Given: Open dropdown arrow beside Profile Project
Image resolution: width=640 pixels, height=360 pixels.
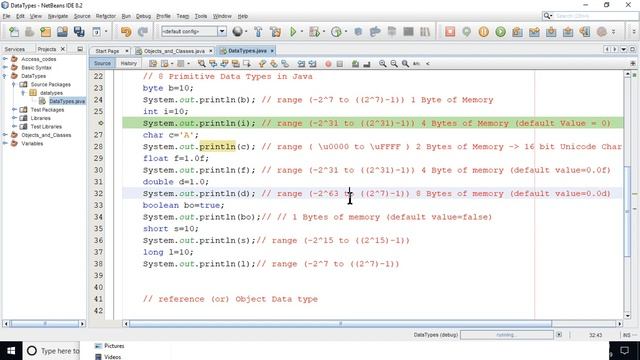Looking at the screenshot, I should (346, 32).
